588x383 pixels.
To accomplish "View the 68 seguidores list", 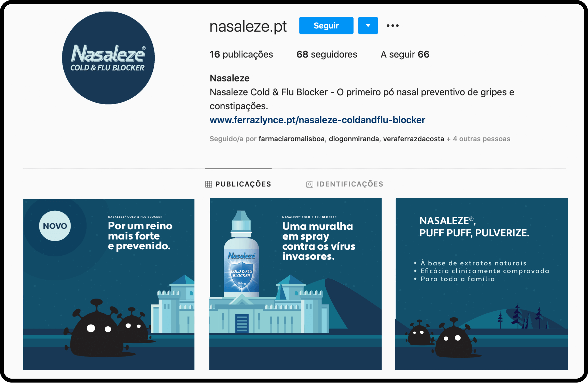I will pos(327,54).
